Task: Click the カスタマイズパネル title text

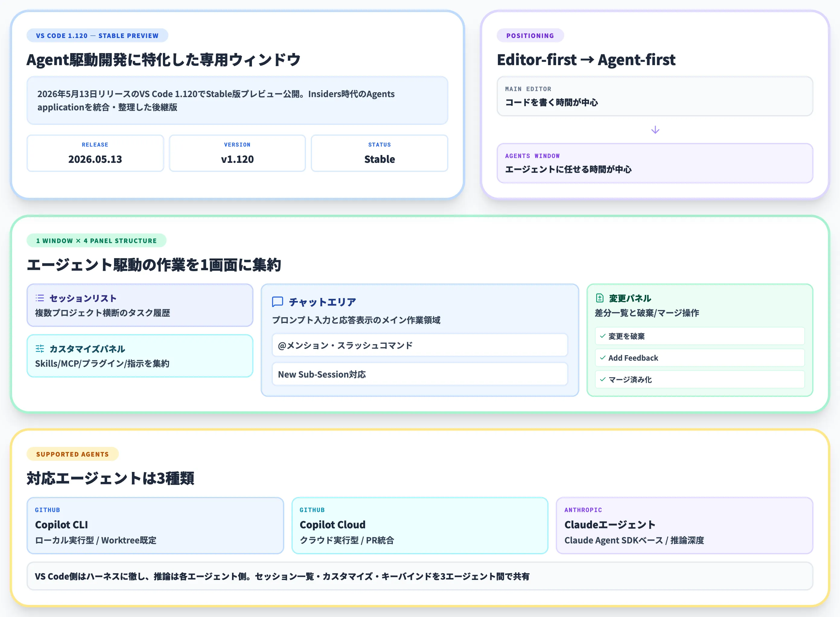Action: tap(87, 349)
